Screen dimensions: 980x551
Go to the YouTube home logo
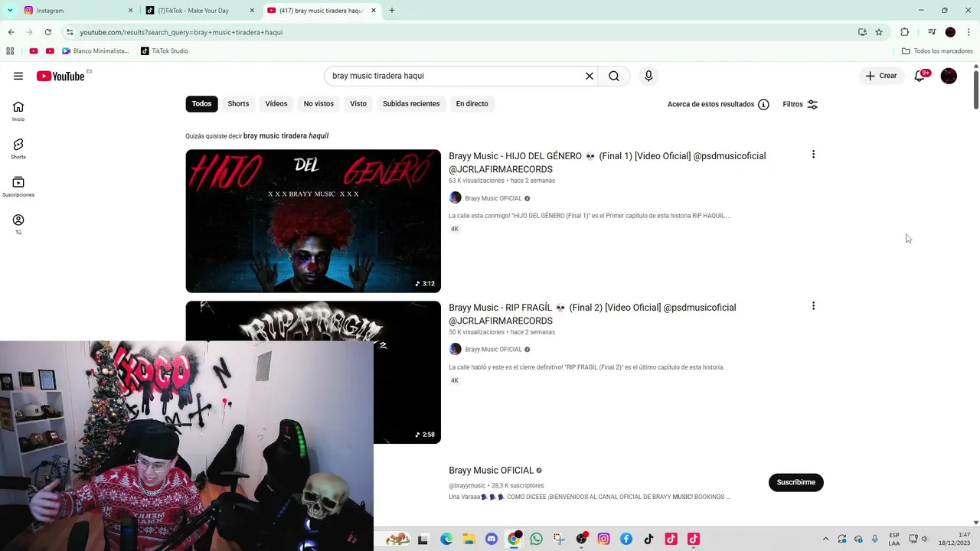pos(60,76)
